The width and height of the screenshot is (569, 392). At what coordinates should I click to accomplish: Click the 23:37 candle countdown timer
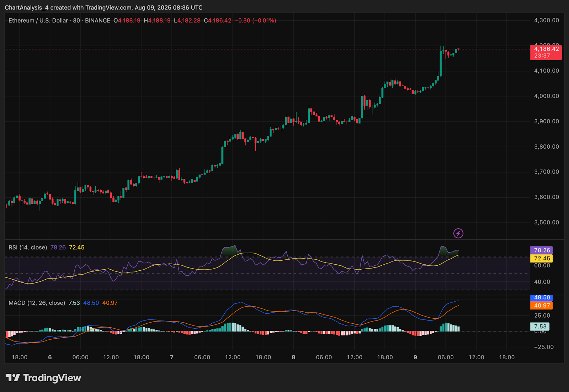click(542, 56)
